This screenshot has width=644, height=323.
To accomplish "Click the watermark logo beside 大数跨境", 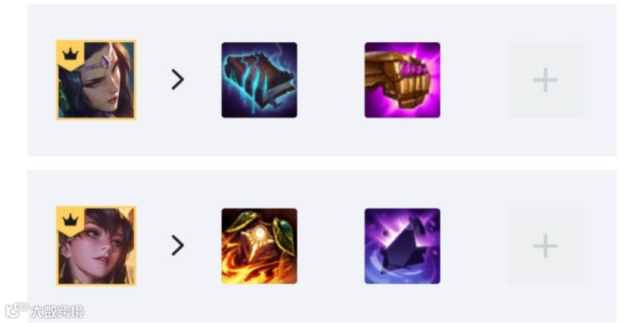I will tap(17, 310).
